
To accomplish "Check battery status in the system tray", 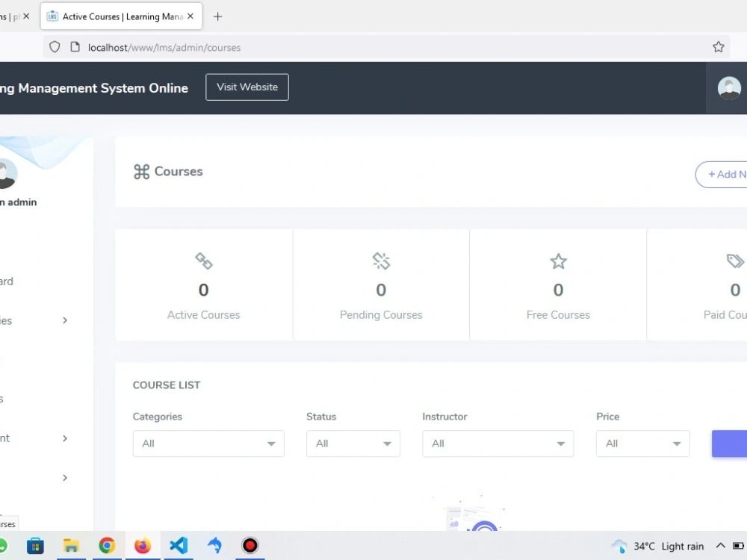I will 738,546.
